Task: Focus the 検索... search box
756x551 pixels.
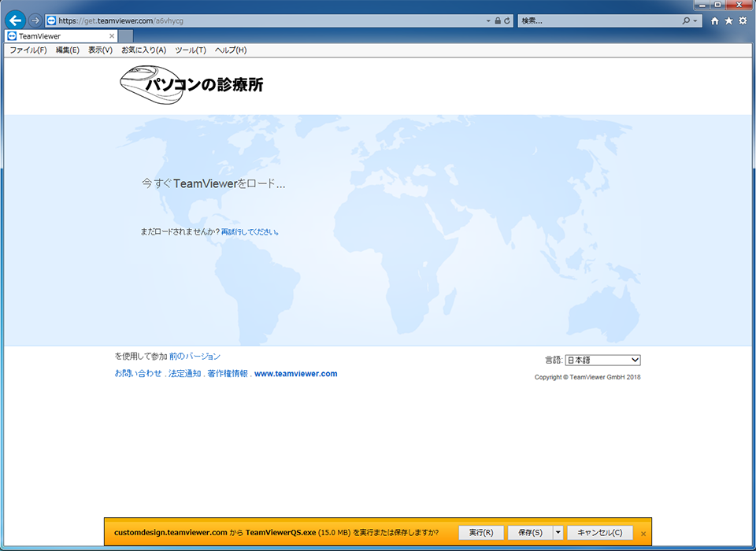Action: pos(599,20)
